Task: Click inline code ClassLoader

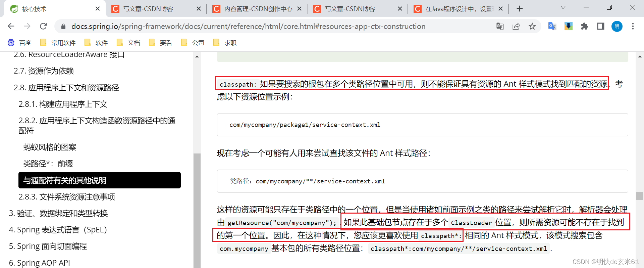Action: click(471, 223)
